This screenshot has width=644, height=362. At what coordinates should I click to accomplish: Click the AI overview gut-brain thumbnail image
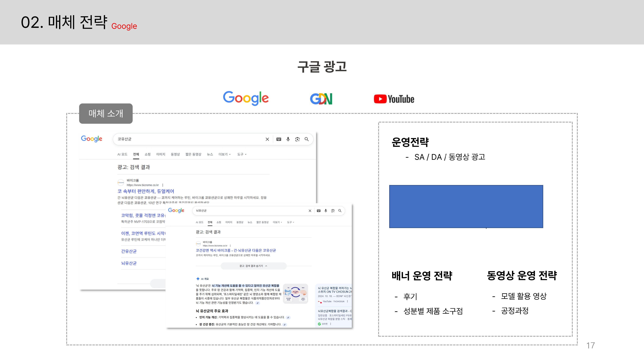[x=295, y=294]
